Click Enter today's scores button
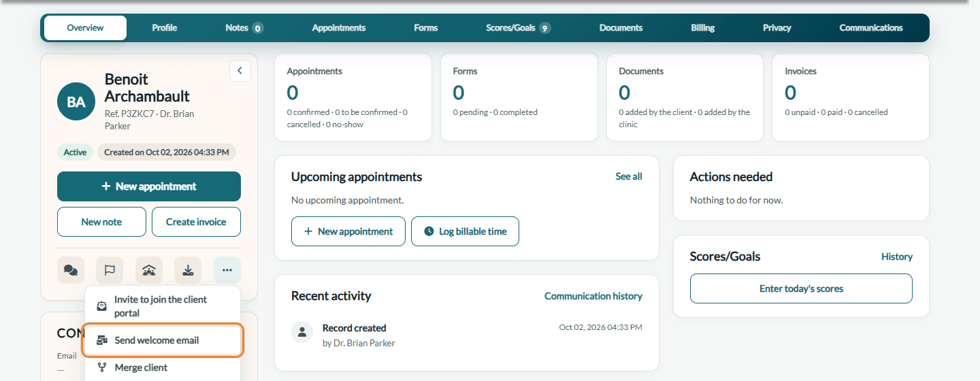 [x=801, y=288]
